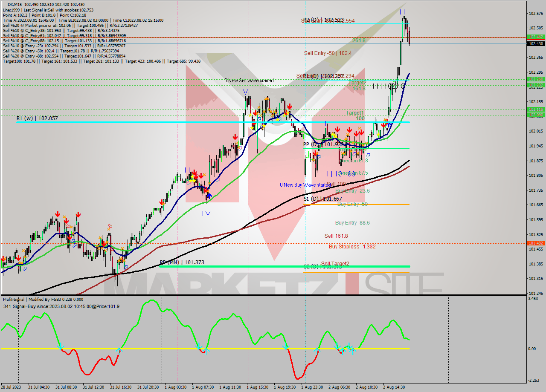Click the 101.945 price axis label
This screenshot has height=392, width=546.
(x=536, y=146)
